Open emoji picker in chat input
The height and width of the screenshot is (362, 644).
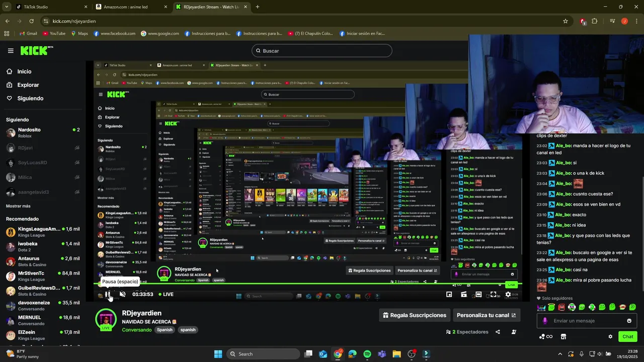[x=629, y=321]
